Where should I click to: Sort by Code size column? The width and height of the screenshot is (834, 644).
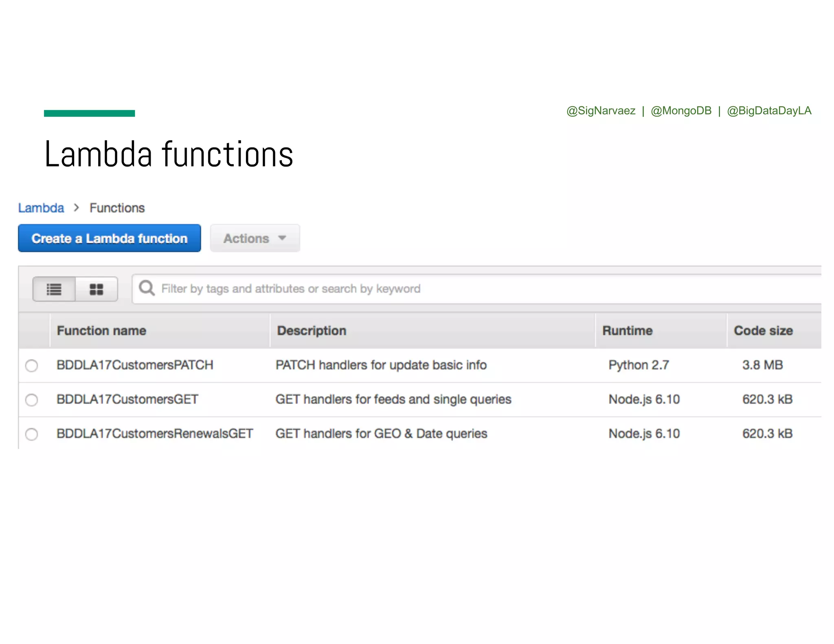pos(763,331)
